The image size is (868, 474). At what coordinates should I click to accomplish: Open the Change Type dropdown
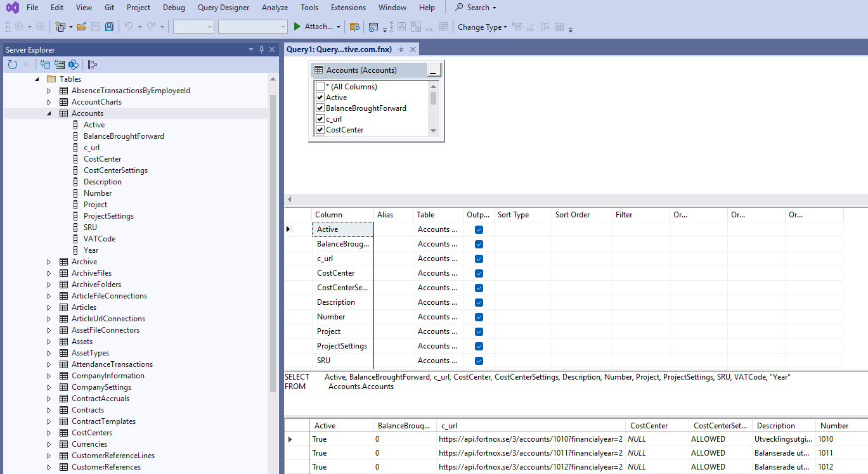[483, 27]
